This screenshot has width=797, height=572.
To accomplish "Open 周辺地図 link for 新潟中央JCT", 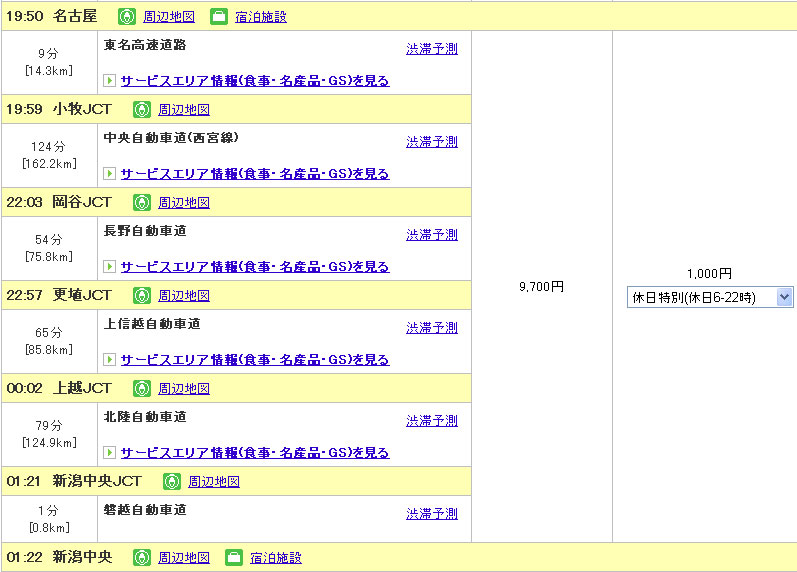I will coord(214,482).
